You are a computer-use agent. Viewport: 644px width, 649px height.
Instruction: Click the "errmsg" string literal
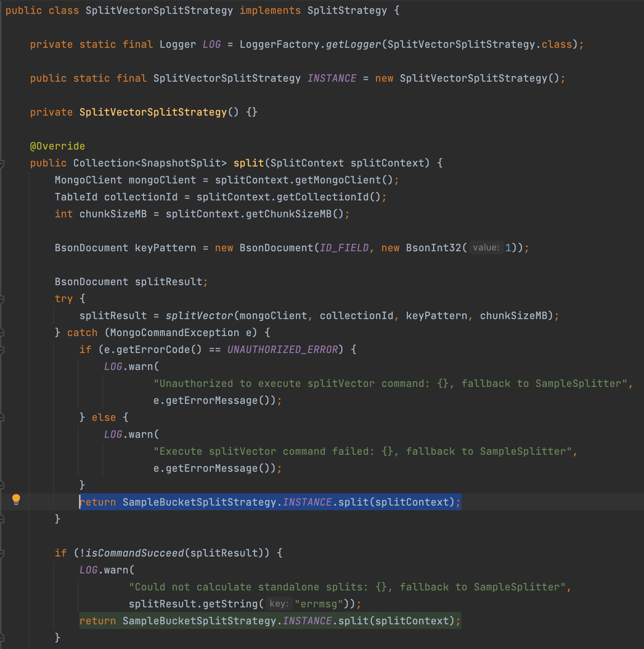pos(319,604)
